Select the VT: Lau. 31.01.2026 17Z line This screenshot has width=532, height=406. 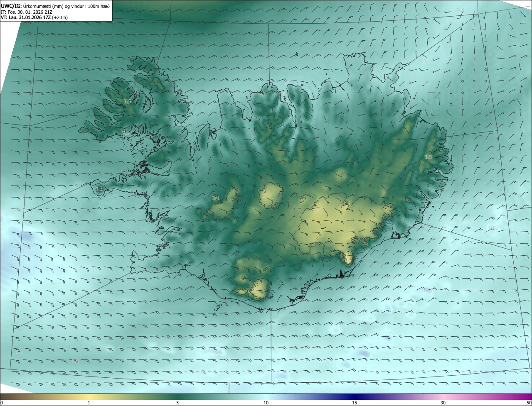click(x=35, y=18)
